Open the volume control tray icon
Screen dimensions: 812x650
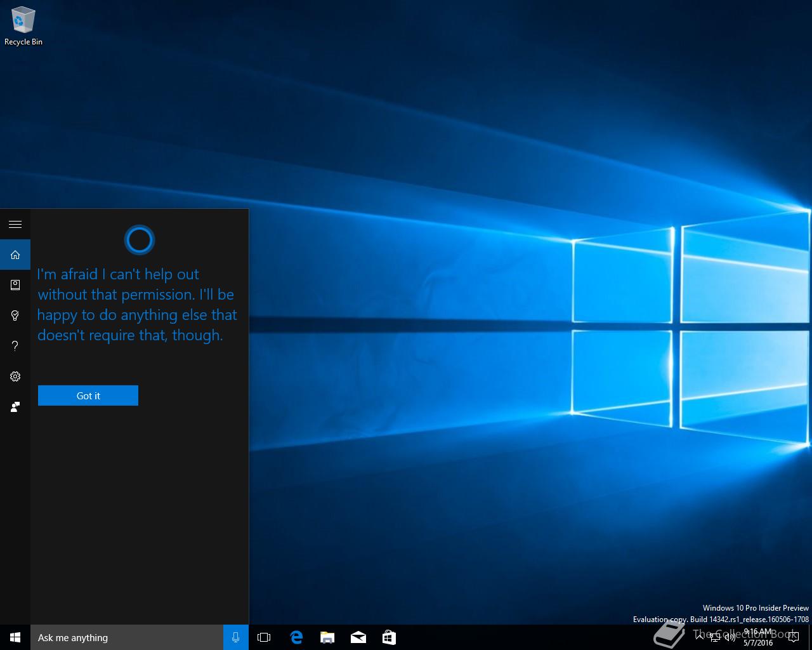pyautogui.click(x=730, y=637)
